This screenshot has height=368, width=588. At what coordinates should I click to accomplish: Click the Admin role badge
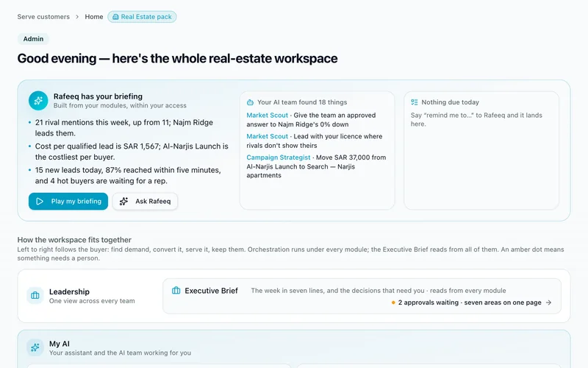click(33, 39)
